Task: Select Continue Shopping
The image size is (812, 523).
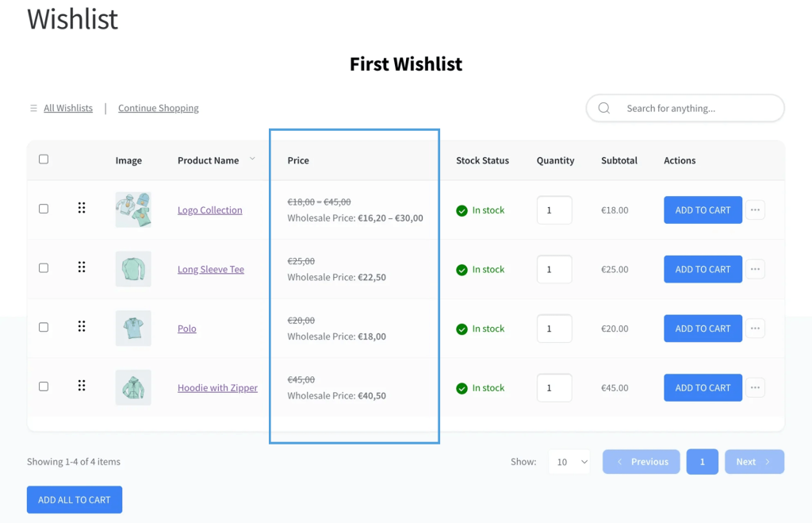Action: coord(158,107)
